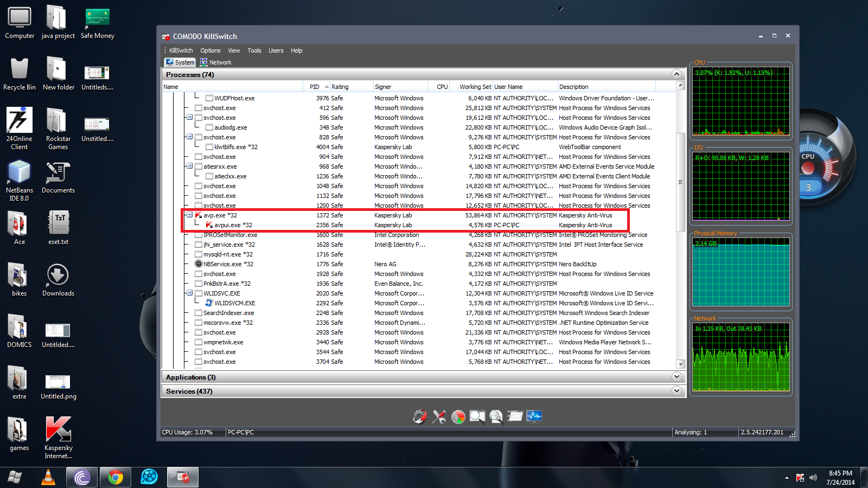
Task: Collapse the Processes (74) panel
Action: (x=676, y=74)
